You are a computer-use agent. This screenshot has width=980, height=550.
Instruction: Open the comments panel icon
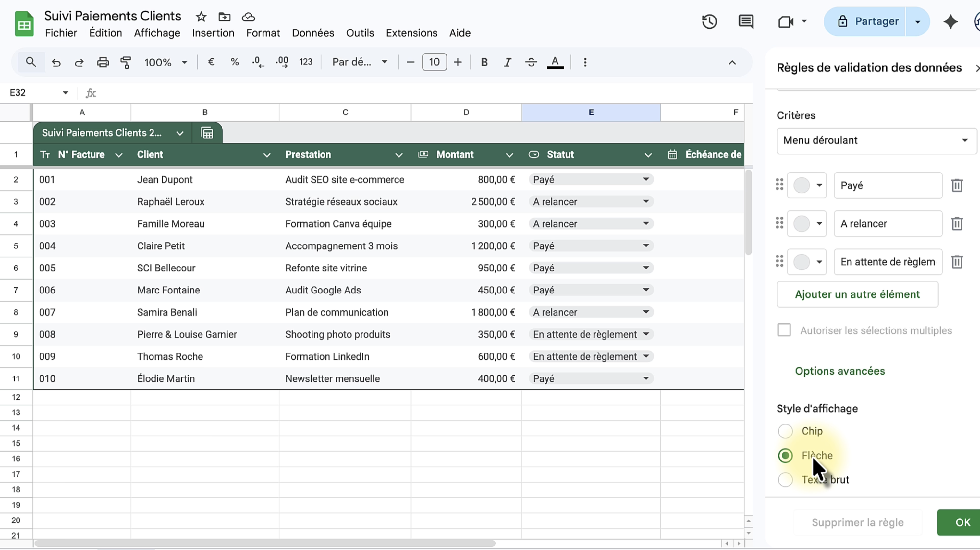coord(746,22)
